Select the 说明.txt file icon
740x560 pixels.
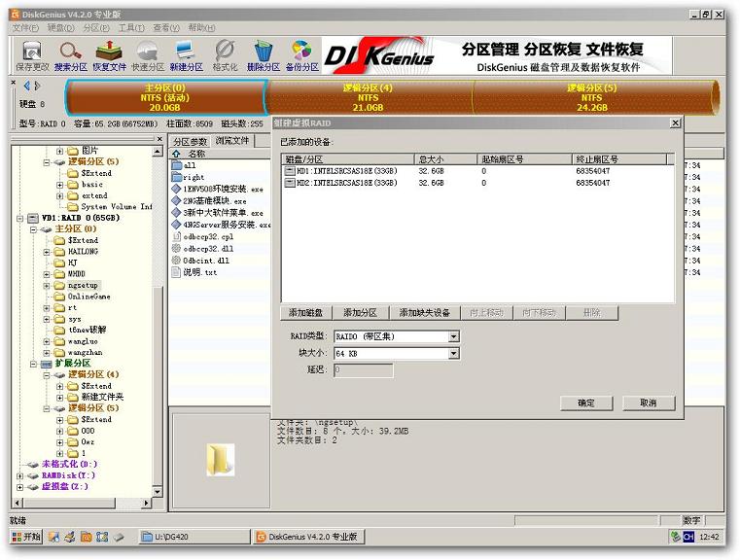pyautogui.click(x=176, y=272)
